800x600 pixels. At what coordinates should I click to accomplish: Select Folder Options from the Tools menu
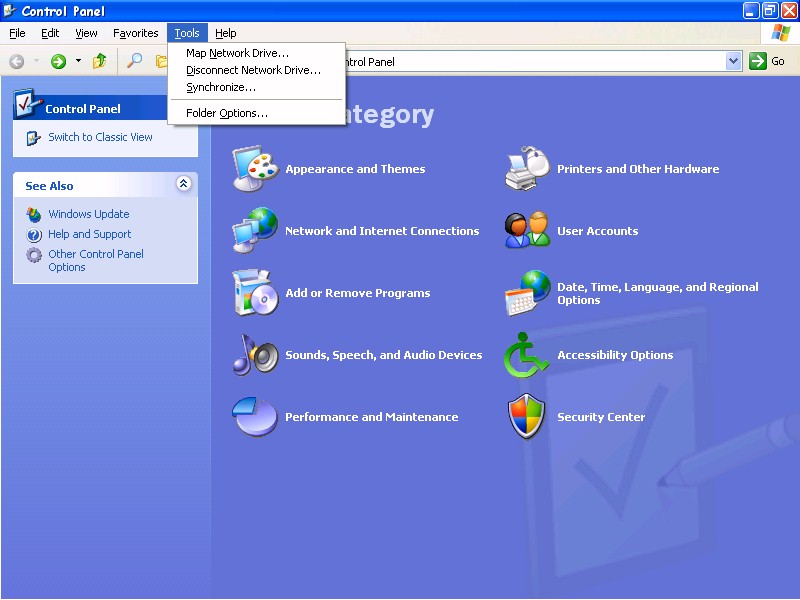pos(227,113)
